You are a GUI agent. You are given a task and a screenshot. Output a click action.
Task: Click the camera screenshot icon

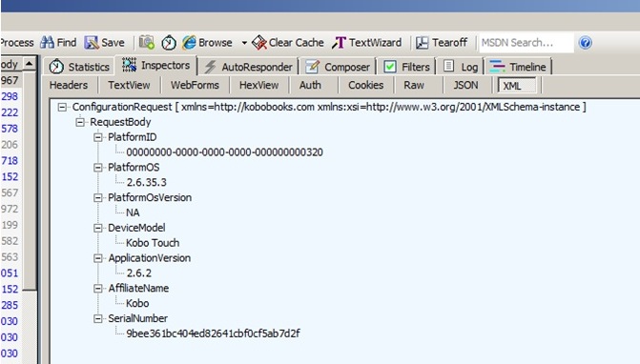(147, 42)
